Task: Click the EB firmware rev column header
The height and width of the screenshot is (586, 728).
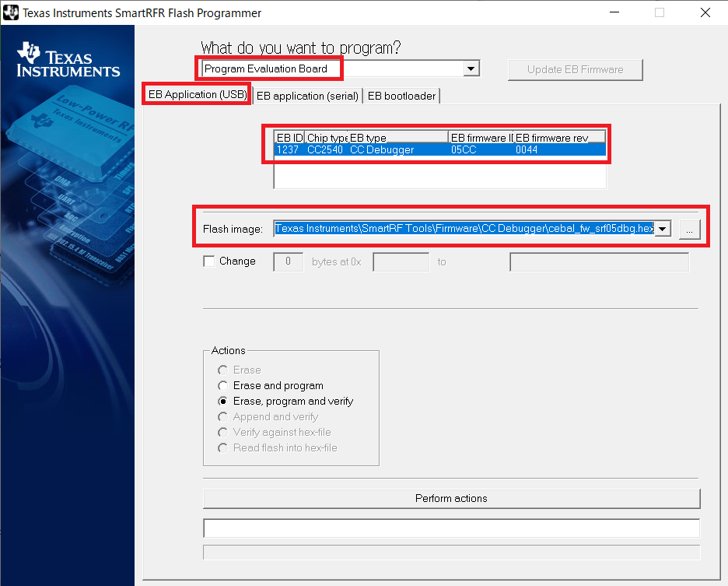Action: coord(559,138)
